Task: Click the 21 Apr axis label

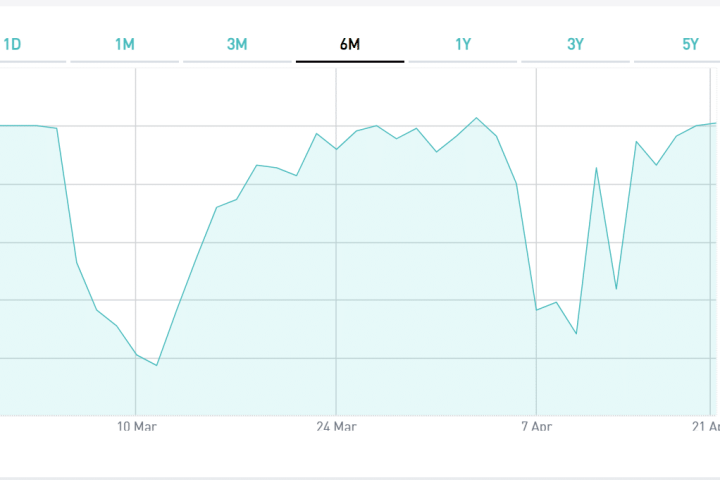Action: tap(705, 427)
